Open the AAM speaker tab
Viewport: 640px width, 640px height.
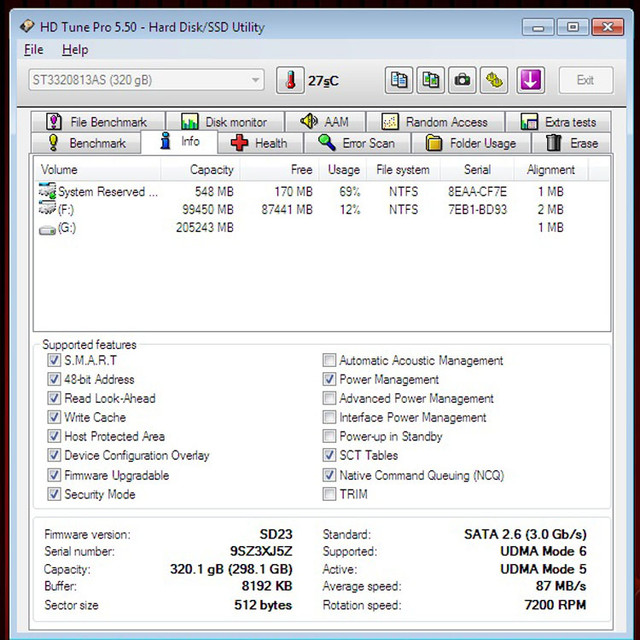325,122
